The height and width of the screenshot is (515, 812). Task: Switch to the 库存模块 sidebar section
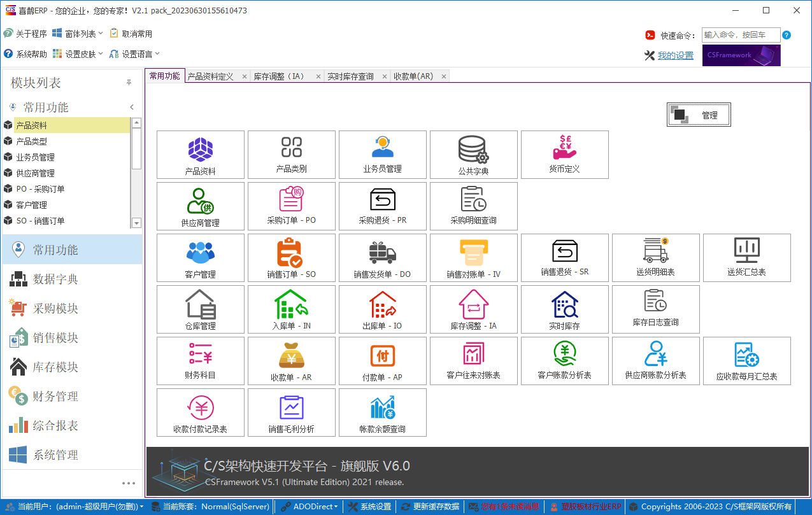click(x=72, y=367)
